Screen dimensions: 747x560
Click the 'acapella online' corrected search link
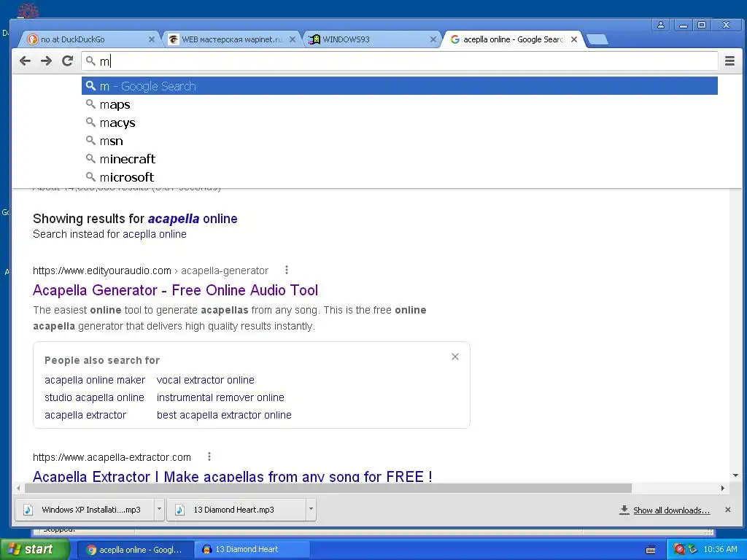click(x=193, y=219)
